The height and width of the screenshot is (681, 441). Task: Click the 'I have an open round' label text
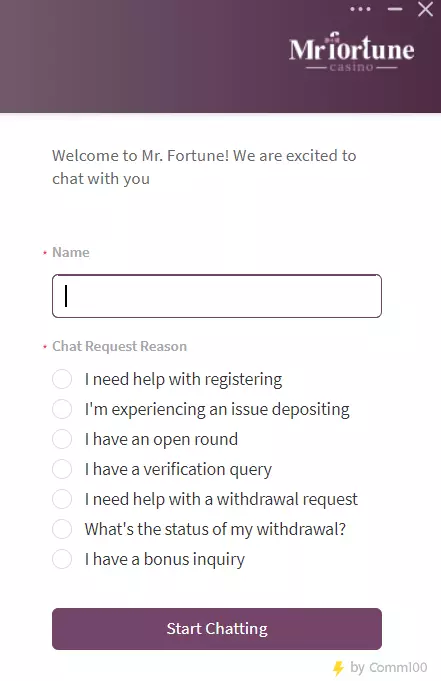point(161,440)
